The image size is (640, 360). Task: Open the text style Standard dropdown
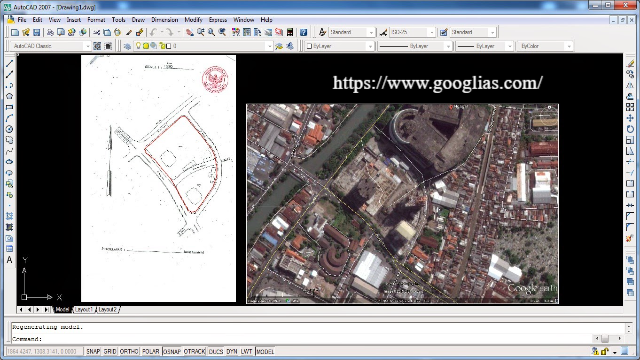(x=371, y=32)
